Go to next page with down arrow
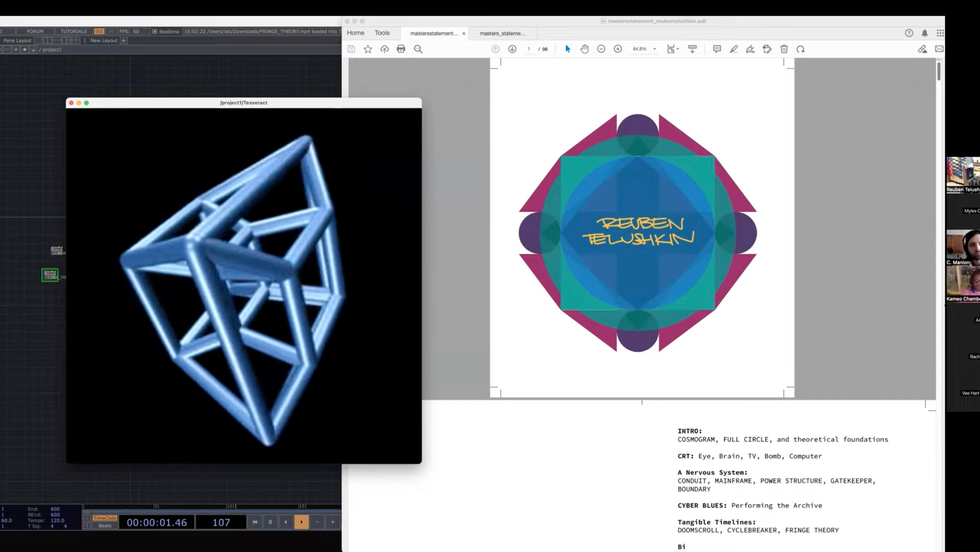 point(512,49)
